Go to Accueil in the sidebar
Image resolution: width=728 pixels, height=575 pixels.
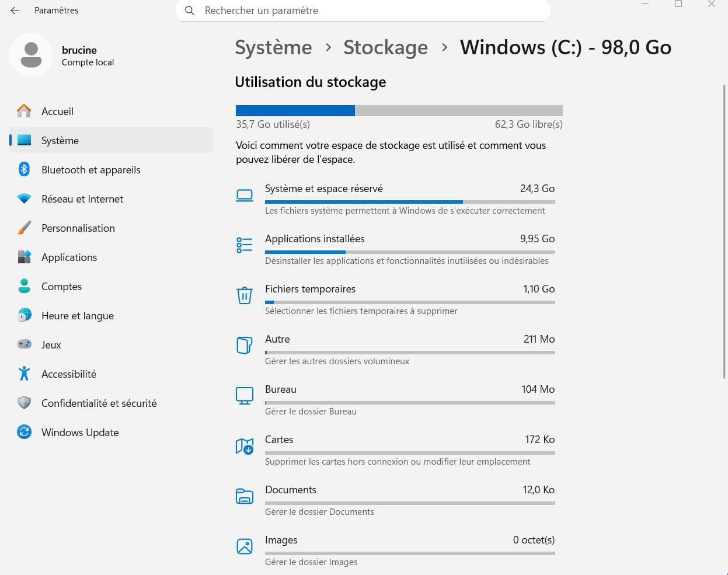[111, 111]
